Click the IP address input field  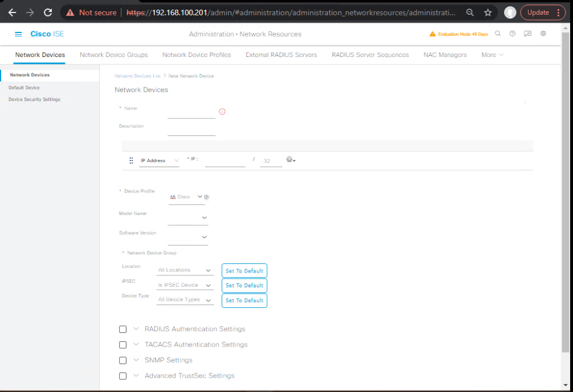225,160
